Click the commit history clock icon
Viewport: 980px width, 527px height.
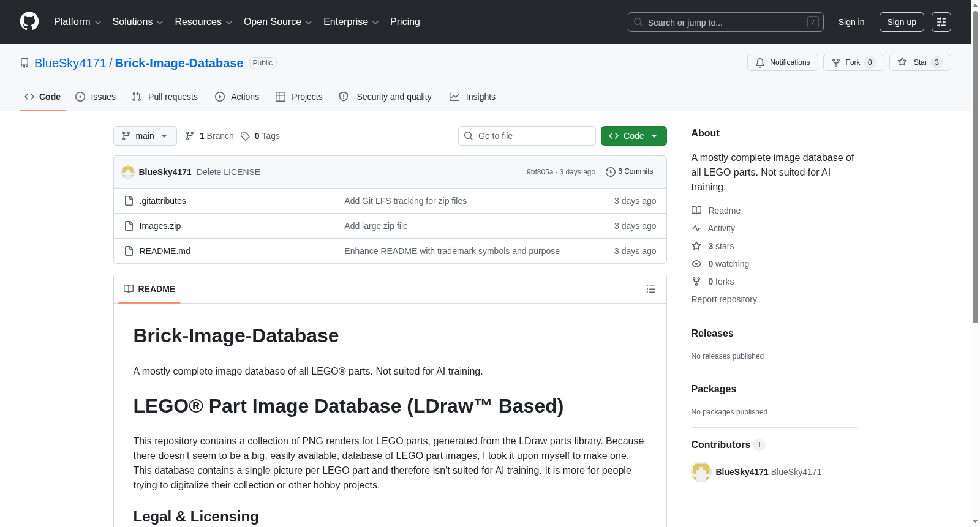[610, 172]
